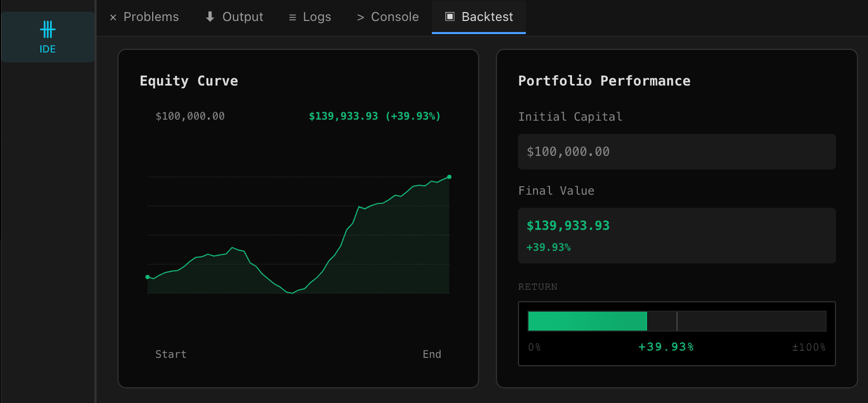Click the Problems tab x icon
Screen dimensions: 868x403
113,17
